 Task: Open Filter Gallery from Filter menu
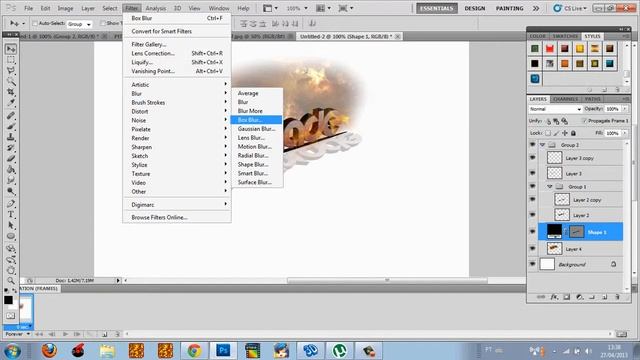click(177, 44)
